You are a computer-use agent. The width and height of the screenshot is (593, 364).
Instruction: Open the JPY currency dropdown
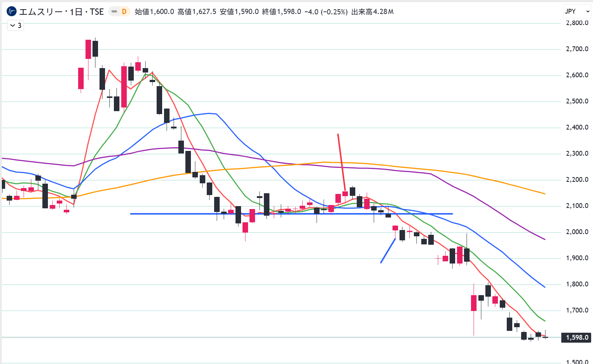coord(577,11)
